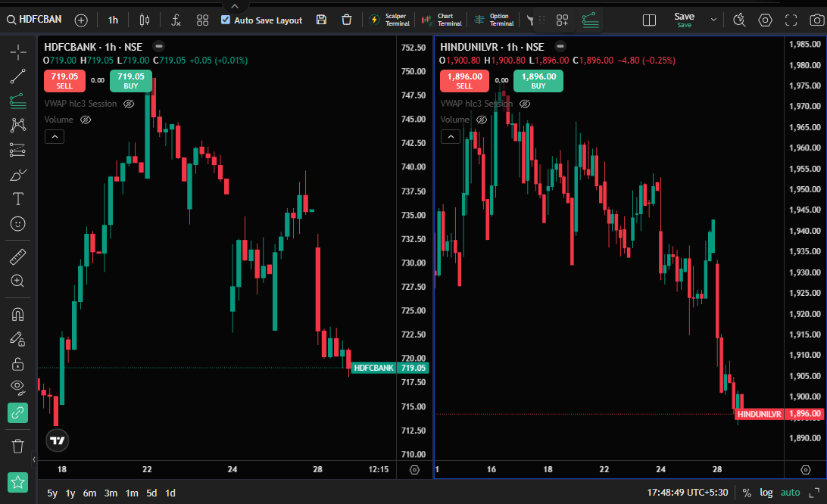Open favorites star toolbar button
The width and height of the screenshot is (827, 504).
click(18, 482)
